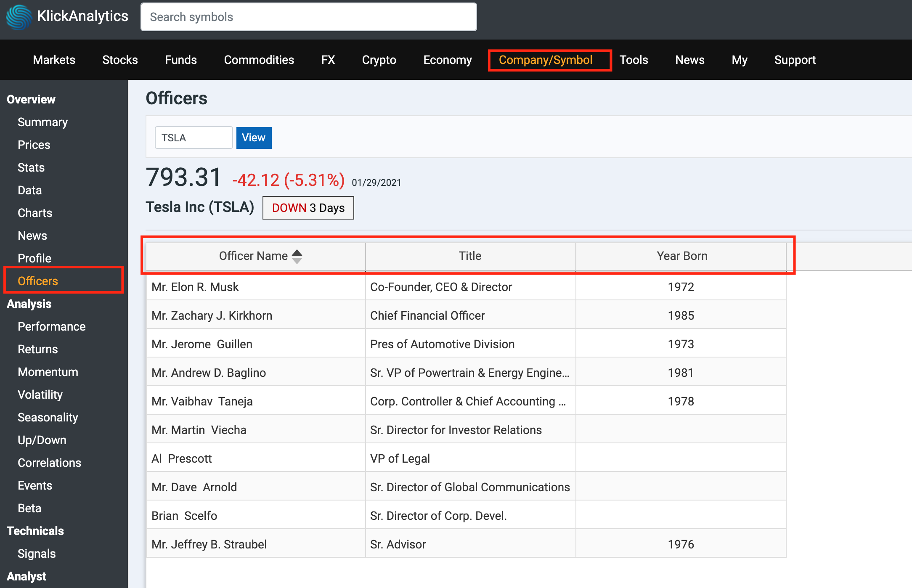
Task: Sort the table by Officer Name arrow
Action: [297, 256]
